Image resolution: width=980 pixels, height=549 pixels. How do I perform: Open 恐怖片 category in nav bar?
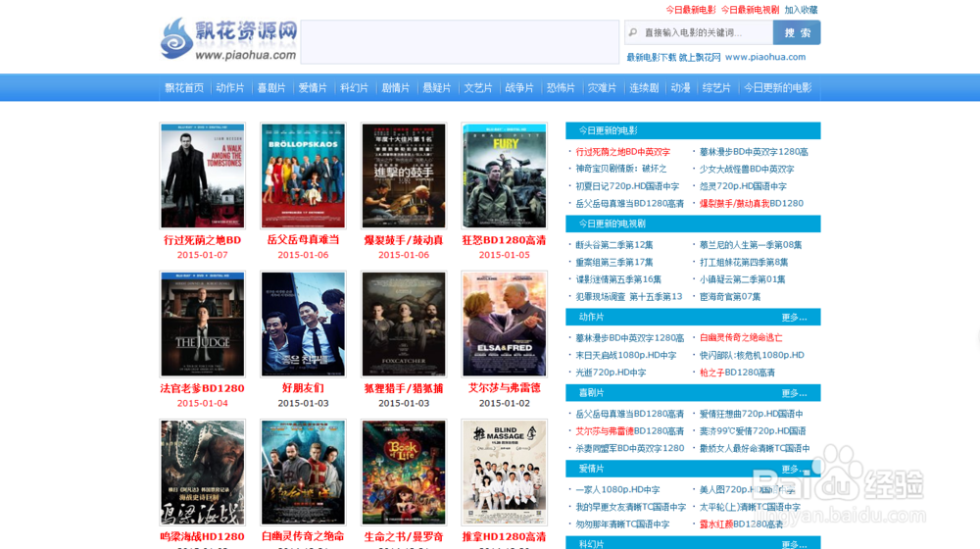(x=561, y=88)
